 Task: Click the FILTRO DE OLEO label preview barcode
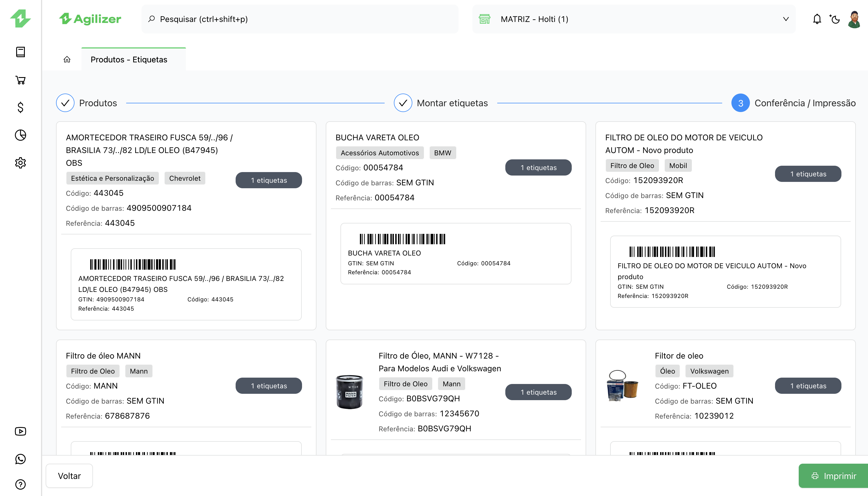click(x=672, y=252)
